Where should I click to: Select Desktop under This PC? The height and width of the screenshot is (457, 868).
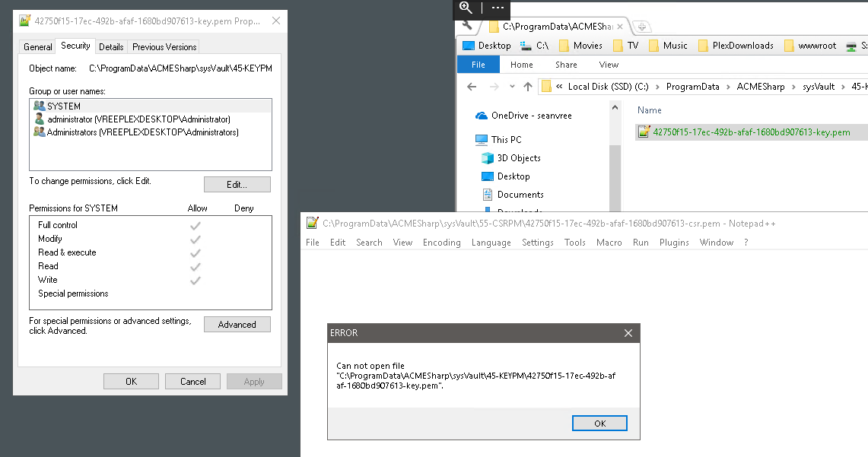click(505, 176)
